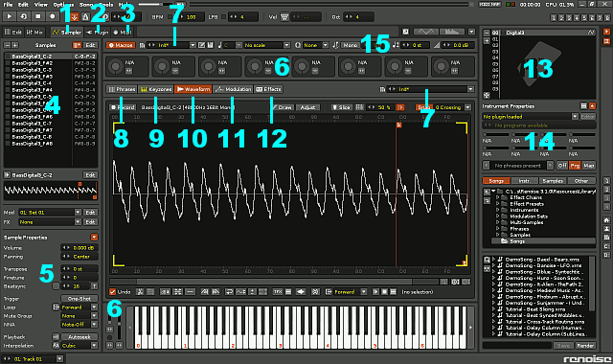Viewport: 613px width, 364px height.
Task: Open the View menu
Action: [x=40, y=4]
